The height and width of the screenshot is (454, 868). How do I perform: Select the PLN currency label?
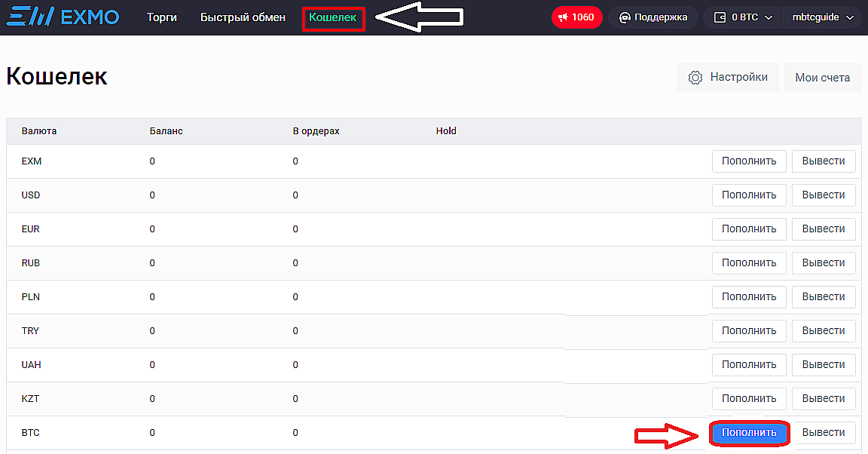30,296
